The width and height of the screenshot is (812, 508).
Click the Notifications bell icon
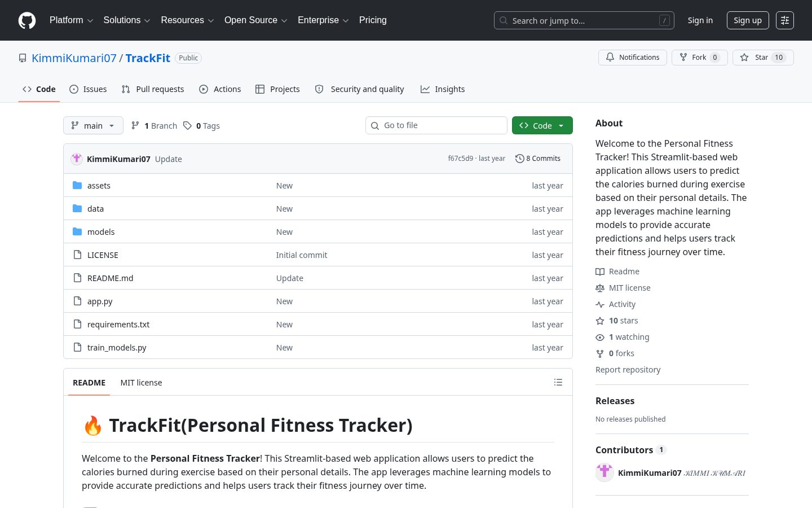(610, 58)
